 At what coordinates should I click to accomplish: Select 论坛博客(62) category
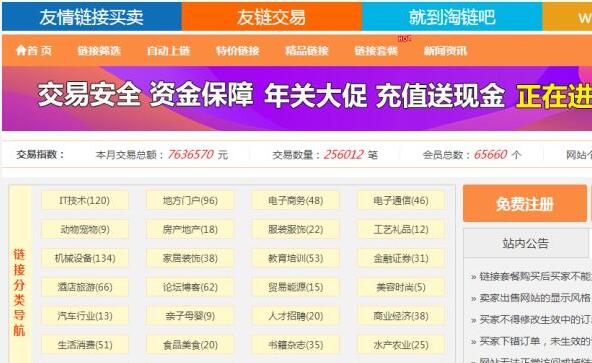(x=190, y=287)
